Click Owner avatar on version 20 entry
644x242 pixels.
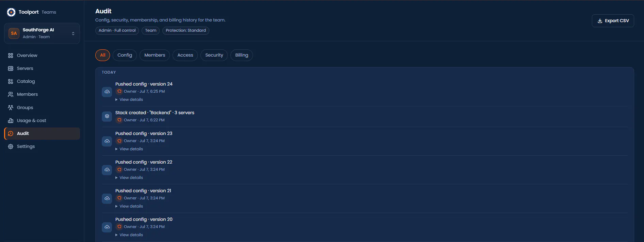click(x=119, y=227)
